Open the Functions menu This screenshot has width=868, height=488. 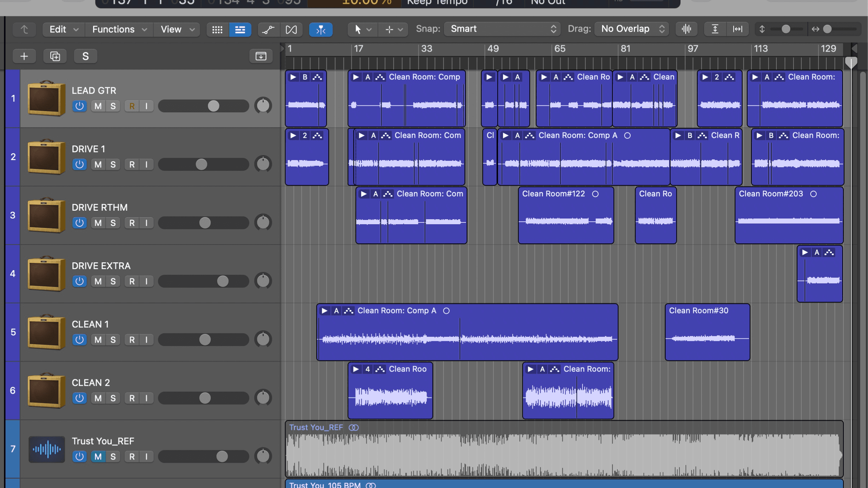[x=119, y=29]
